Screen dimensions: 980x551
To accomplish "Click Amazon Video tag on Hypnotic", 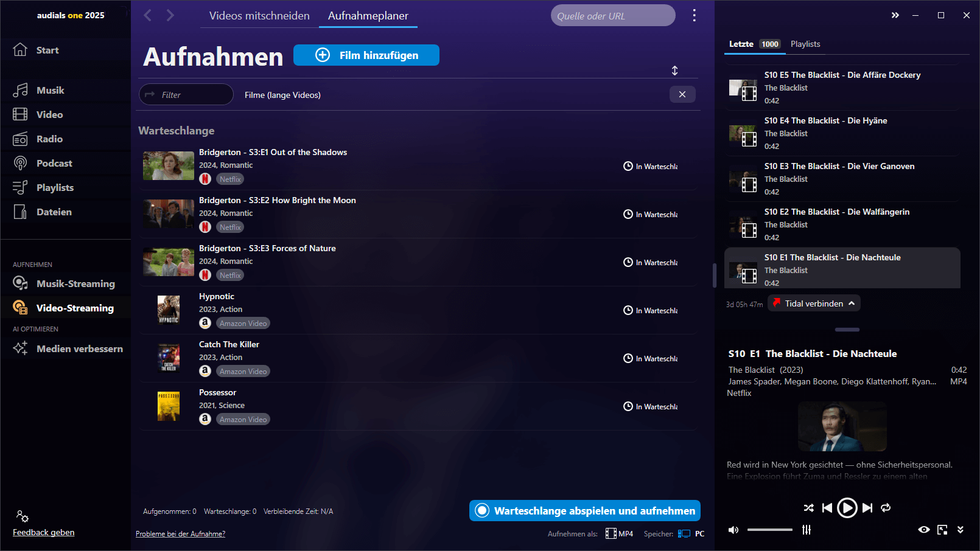I will (x=243, y=323).
